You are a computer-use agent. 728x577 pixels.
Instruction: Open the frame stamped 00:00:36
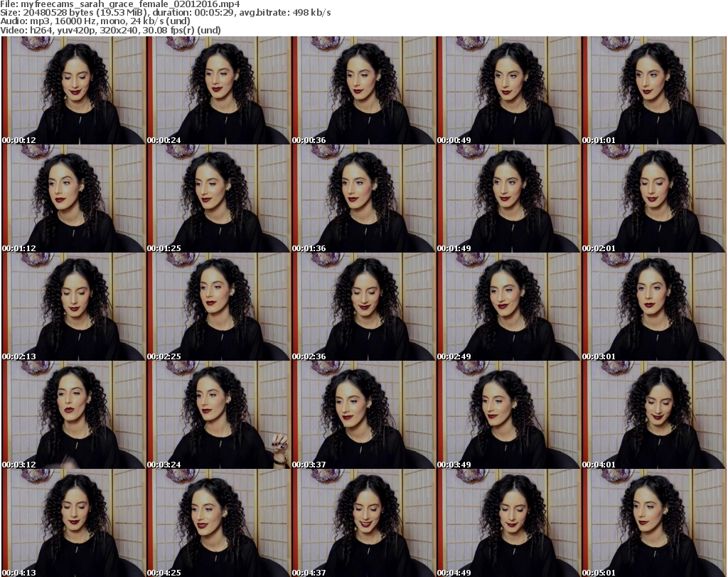pyautogui.click(x=363, y=90)
